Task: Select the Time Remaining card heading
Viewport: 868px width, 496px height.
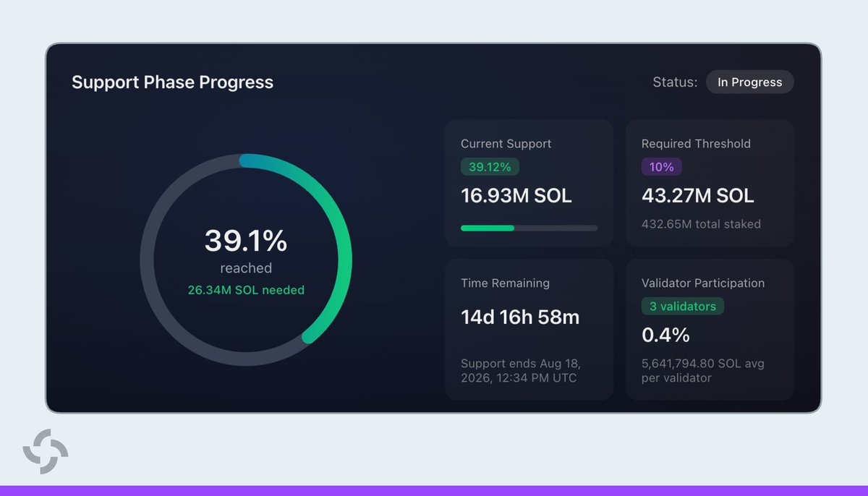Action: [505, 283]
